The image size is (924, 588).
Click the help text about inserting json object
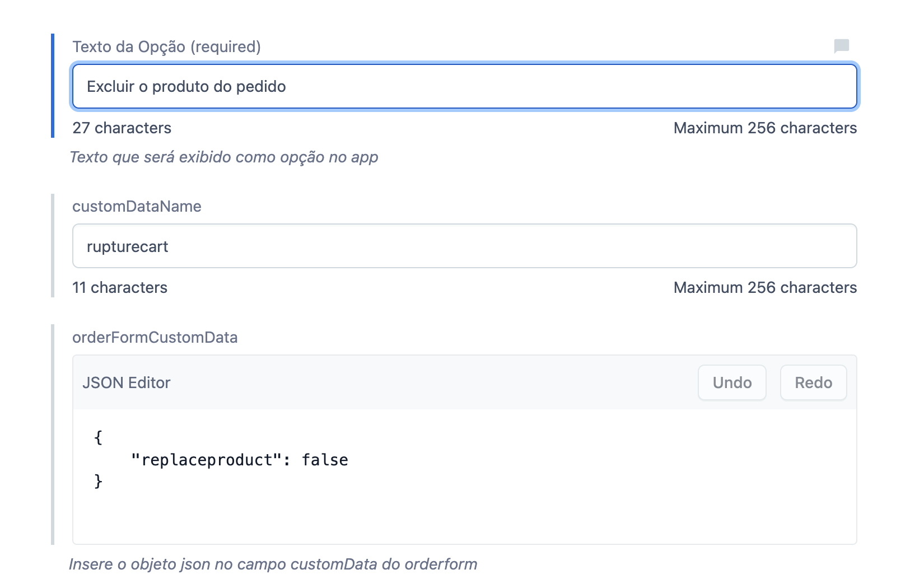(x=273, y=564)
